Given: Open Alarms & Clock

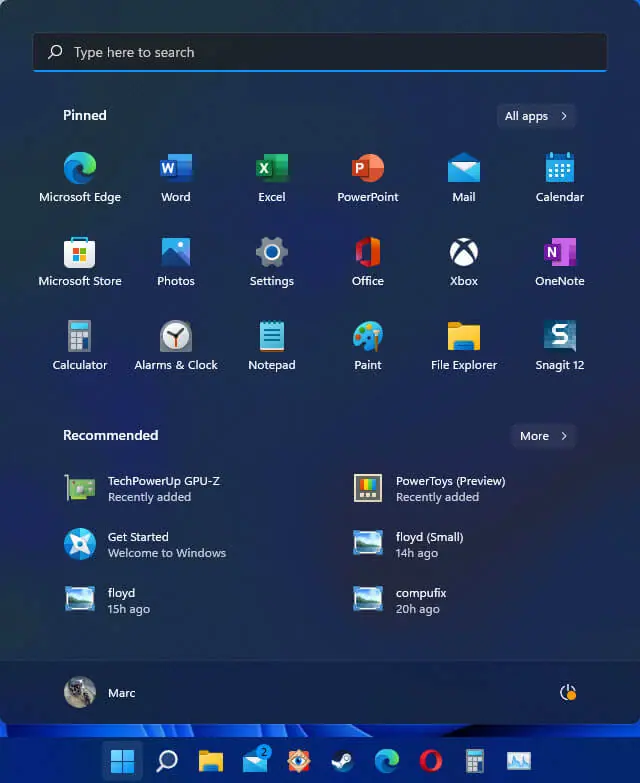Looking at the screenshot, I should pos(176,346).
